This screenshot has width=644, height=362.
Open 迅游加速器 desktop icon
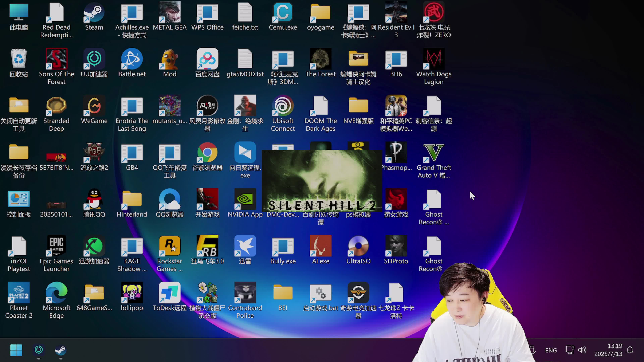click(x=94, y=250)
